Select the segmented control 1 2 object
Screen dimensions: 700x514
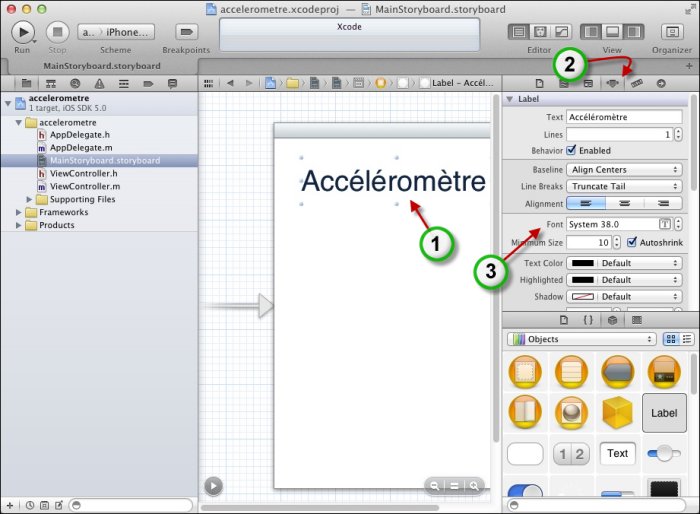571,454
